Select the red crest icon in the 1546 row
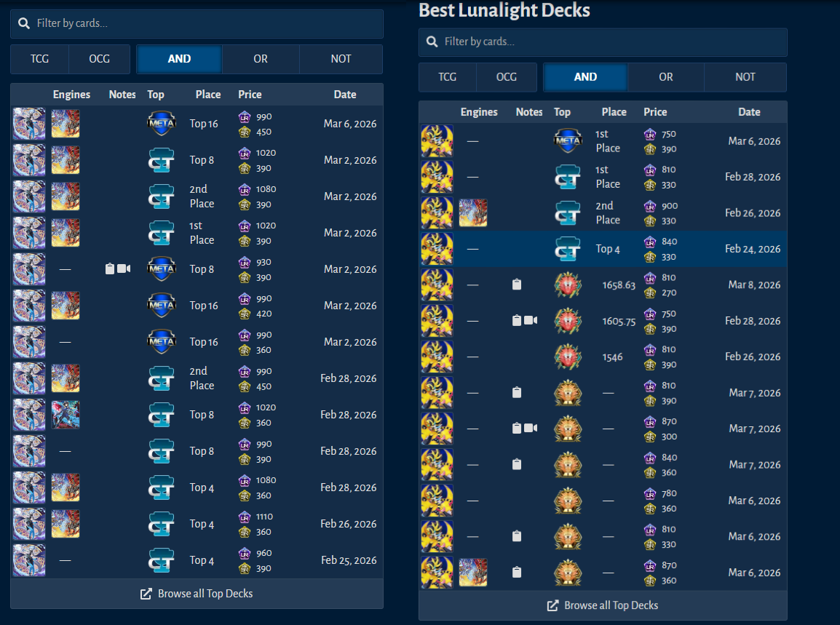 568,357
